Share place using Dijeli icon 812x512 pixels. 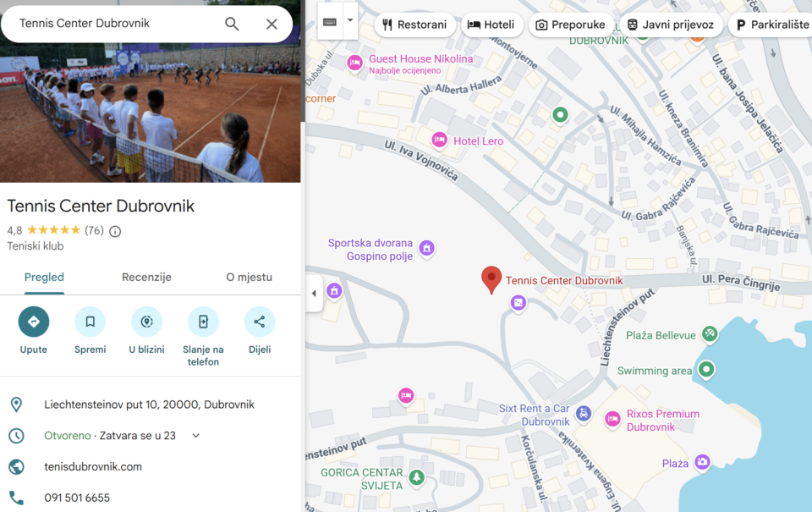[x=260, y=322]
